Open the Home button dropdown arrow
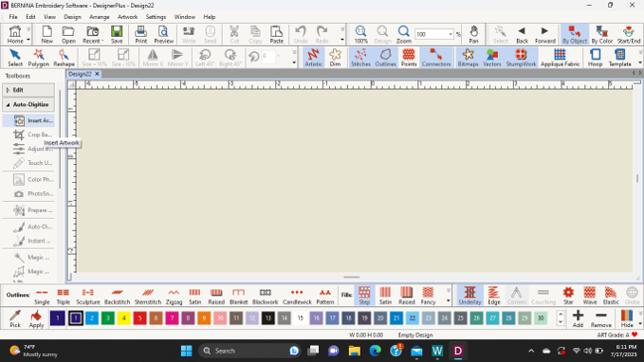644x362 pixels. pyautogui.click(x=28, y=40)
